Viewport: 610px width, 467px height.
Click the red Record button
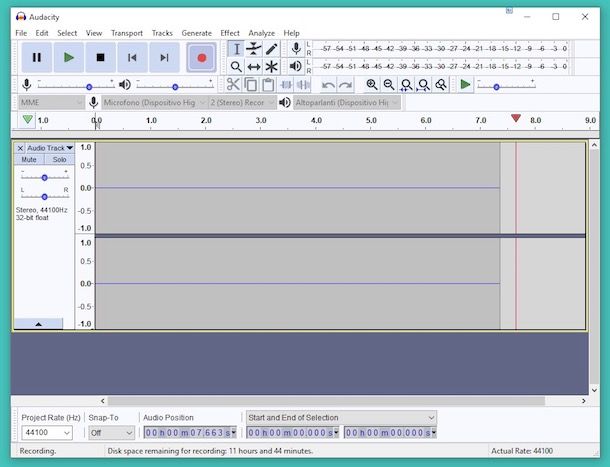[x=202, y=58]
